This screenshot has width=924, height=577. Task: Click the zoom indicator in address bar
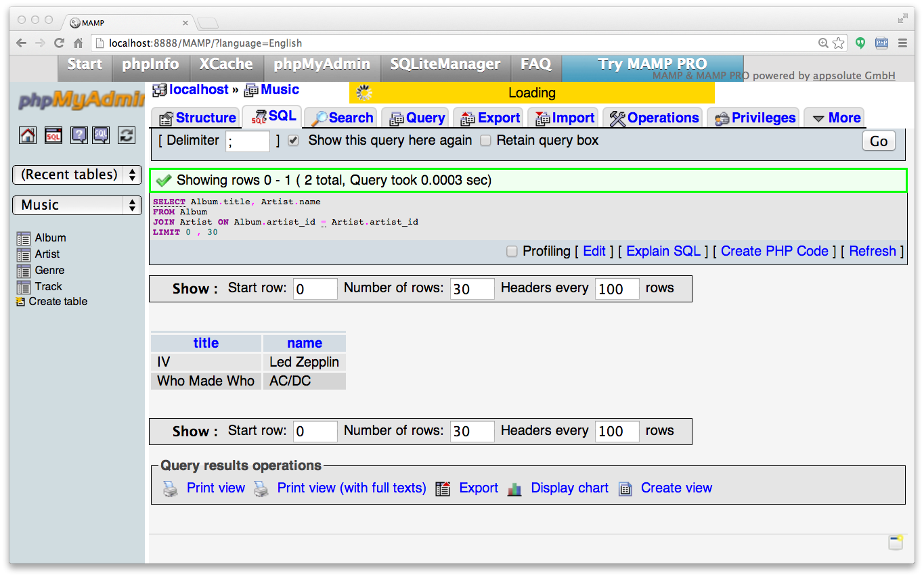click(823, 43)
